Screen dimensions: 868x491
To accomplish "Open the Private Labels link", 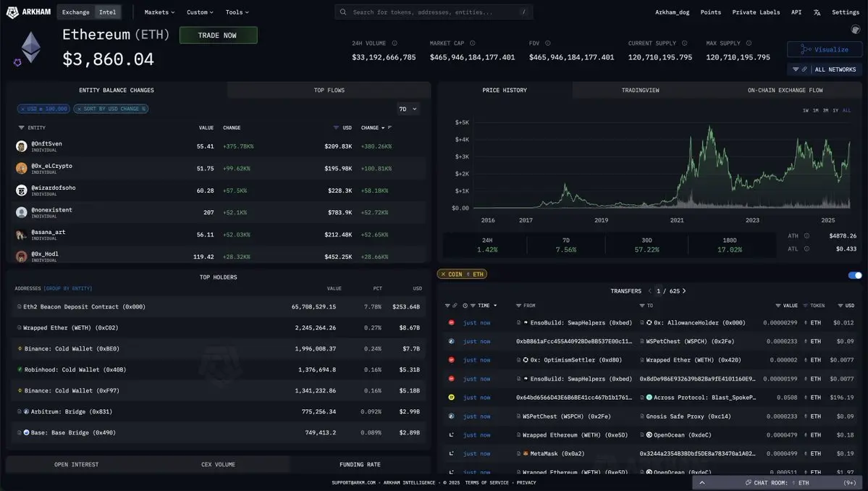I will (756, 12).
